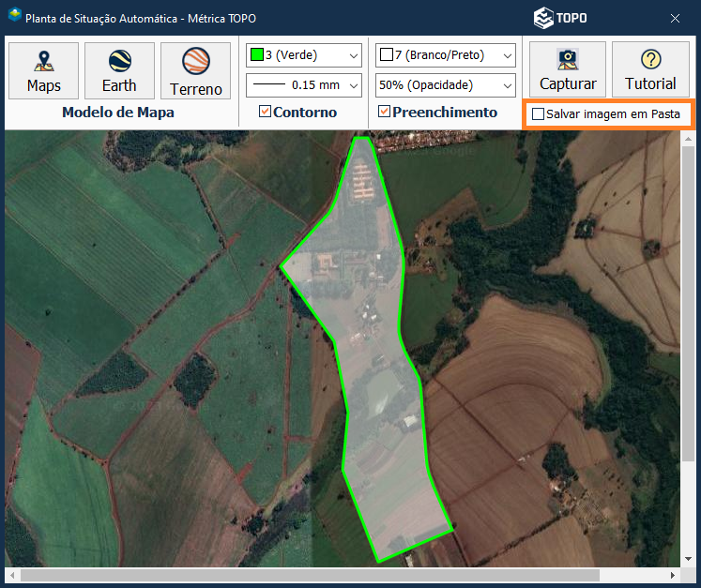Toggle the Contorno checkbox
Screen dimensions: 701x588
[x=265, y=112]
